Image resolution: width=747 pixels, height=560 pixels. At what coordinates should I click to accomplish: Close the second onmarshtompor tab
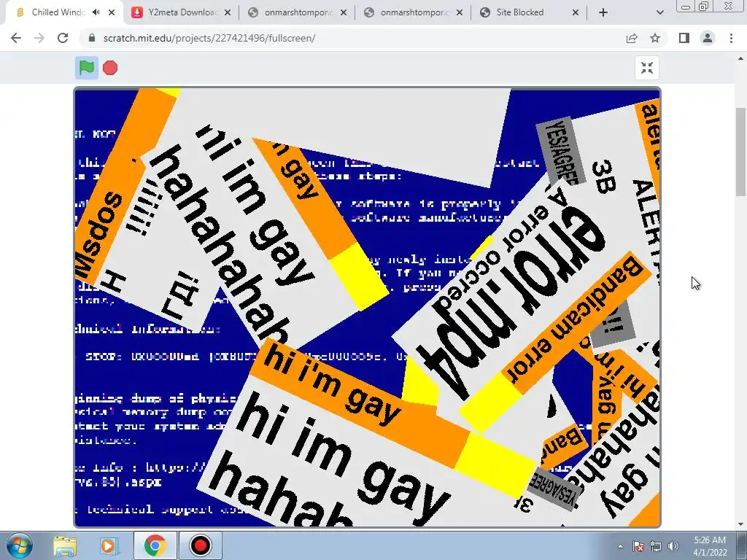point(460,12)
